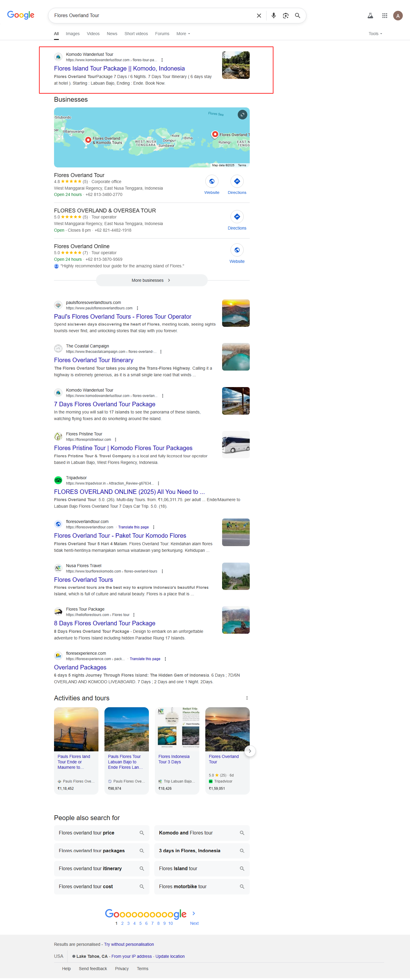Select the All results tab
Image resolution: width=410 pixels, height=980 pixels.
56,34
